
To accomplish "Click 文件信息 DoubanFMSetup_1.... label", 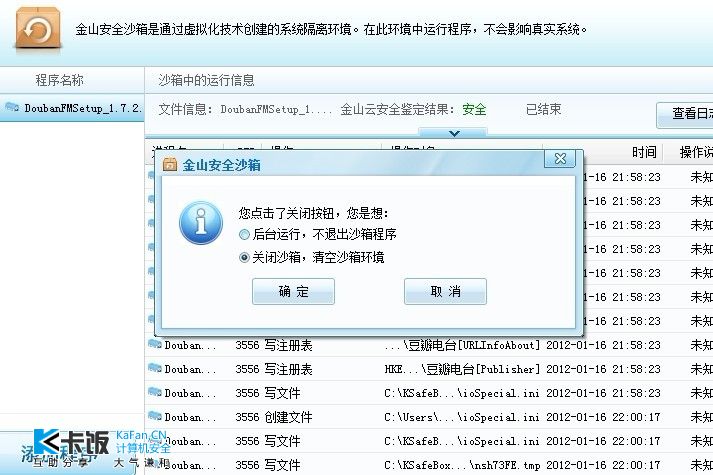I will (x=246, y=110).
